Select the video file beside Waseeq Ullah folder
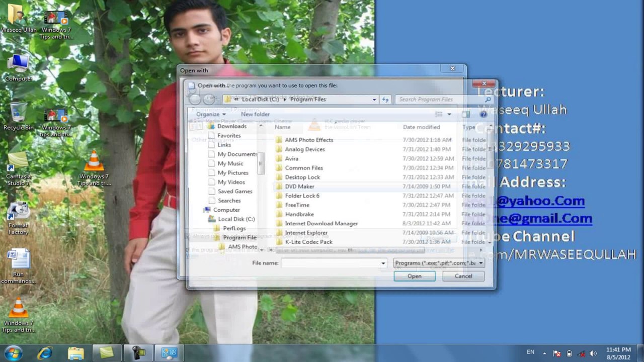 tap(56, 24)
